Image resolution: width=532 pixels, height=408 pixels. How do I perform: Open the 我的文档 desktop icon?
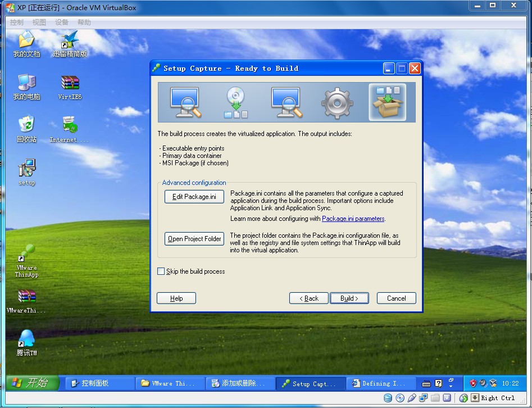pyautogui.click(x=26, y=44)
